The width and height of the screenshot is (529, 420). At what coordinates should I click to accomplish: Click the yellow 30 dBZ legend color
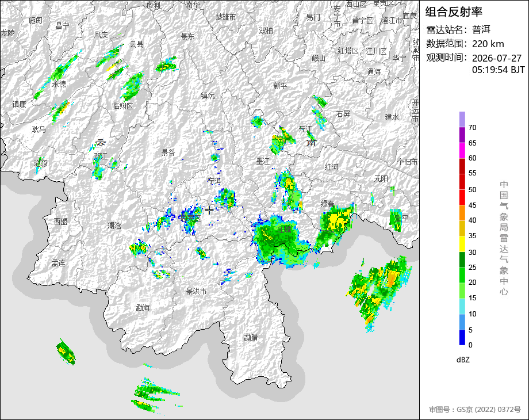point(462,244)
